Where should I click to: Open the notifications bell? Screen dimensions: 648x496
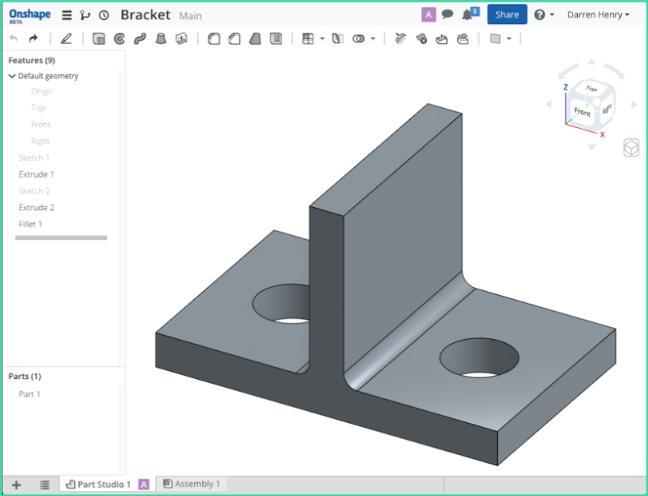[x=465, y=14]
